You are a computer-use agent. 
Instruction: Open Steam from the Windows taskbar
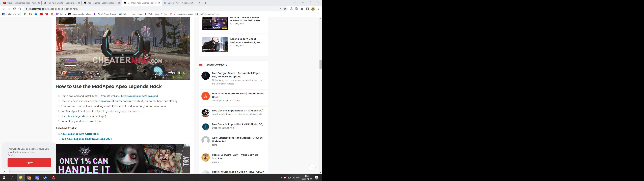(x=45, y=178)
